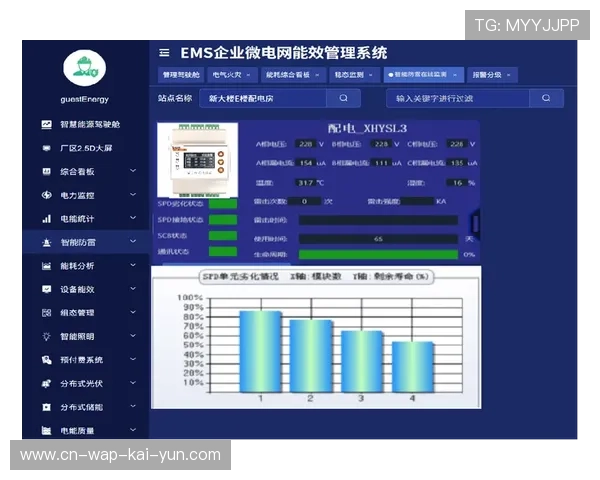Screen dimensions: 600x480
Task: Click the 预付费系统 sidebar icon
Action: coord(46,360)
